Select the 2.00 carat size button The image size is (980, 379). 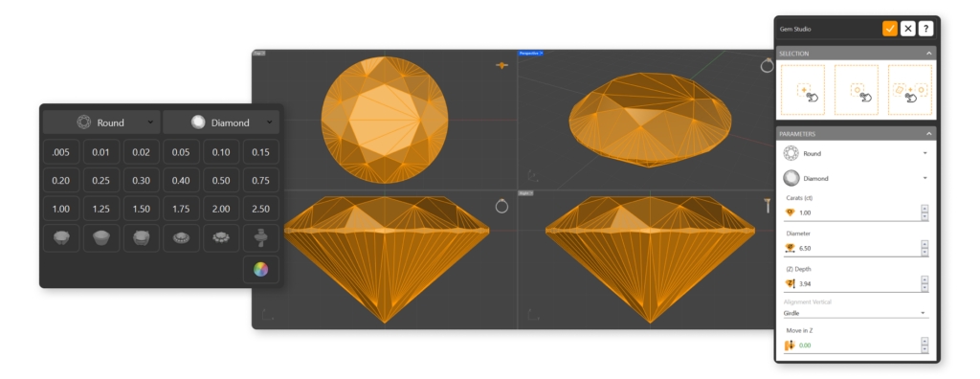point(221,209)
